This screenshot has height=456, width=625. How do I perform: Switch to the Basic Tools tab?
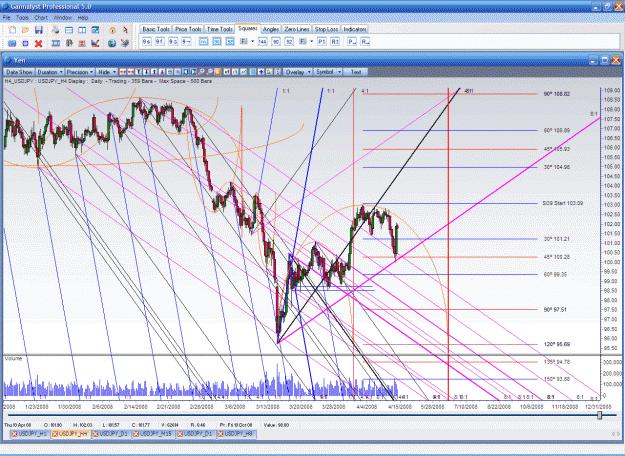(x=156, y=29)
